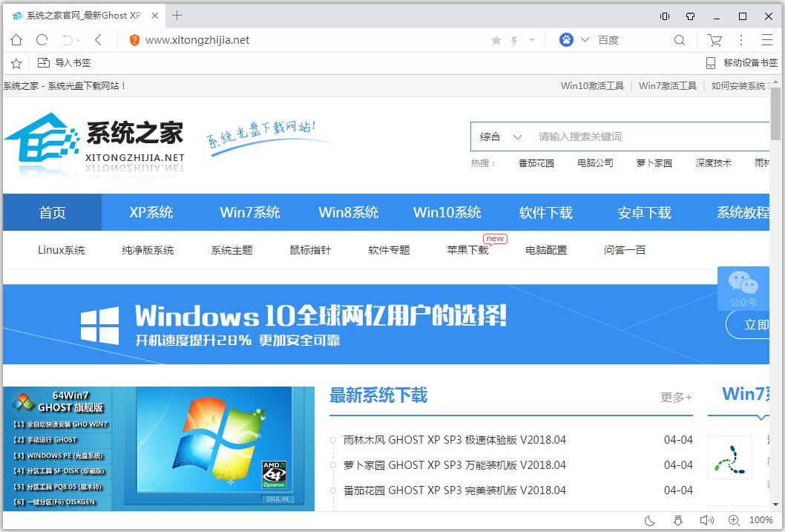This screenshot has height=532, width=785.
Task: Click the skin T-shirt icon in title bar
Action: 690,16
